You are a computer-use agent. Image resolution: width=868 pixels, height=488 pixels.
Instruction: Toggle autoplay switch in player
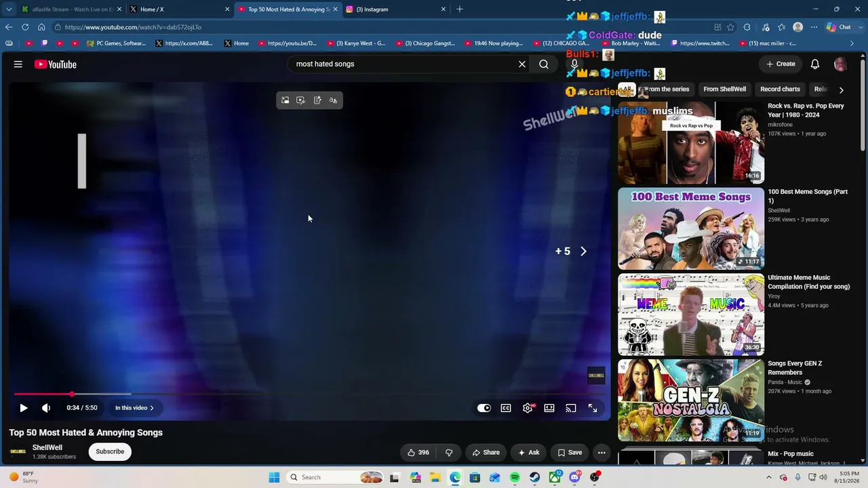(x=484, y=408)
